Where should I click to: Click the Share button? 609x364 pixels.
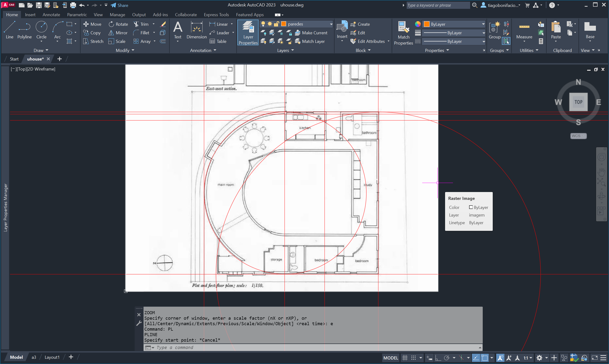(x=119, y=5)
